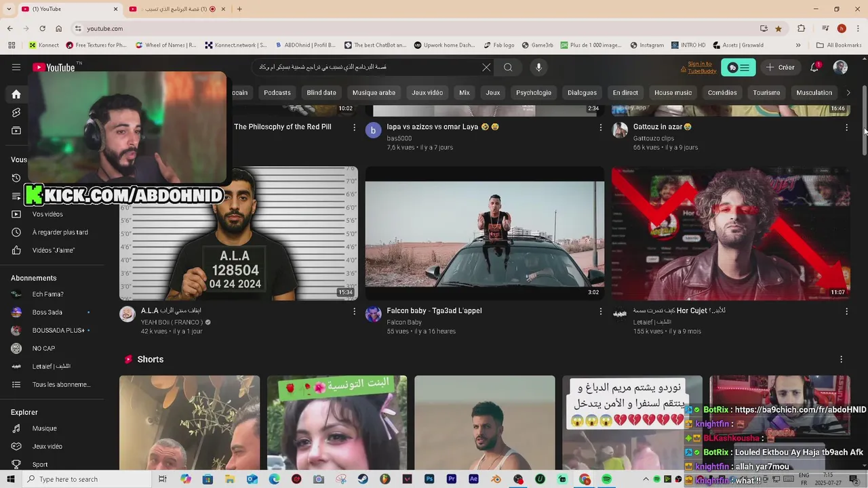868x488 pixels.
Task: Open the YEAH BOii ( FRANCO ) channel link
Action: pyautogui.click(x=172, y=322)
